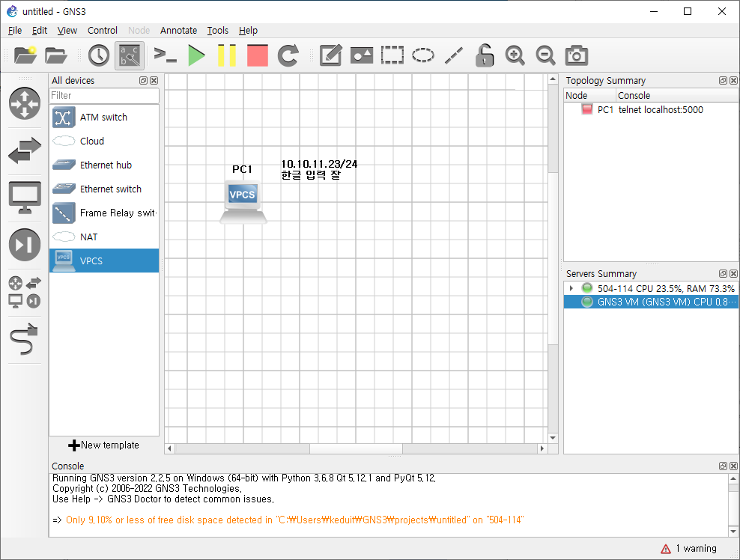740x560 pixels.
Task: Float the All devices panel
Action: (144, 81)
